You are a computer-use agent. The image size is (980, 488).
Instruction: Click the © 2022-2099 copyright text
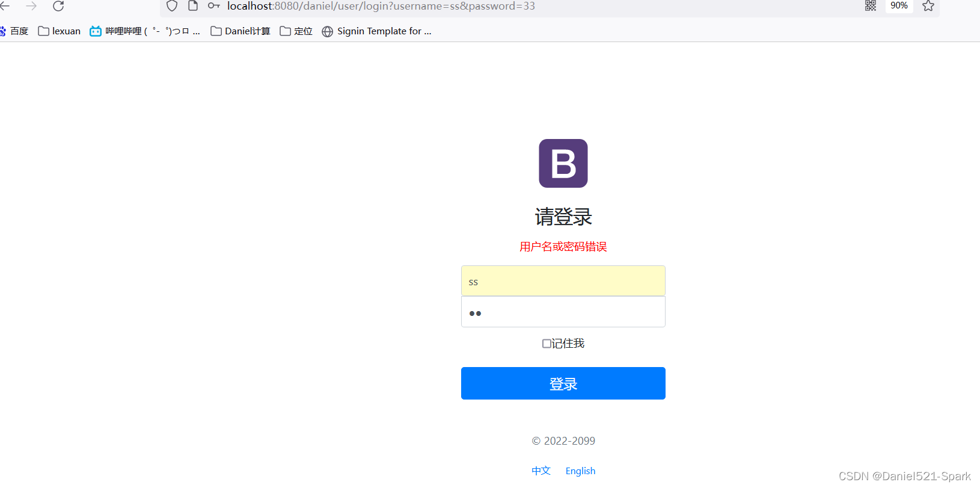tap(563, 441)
